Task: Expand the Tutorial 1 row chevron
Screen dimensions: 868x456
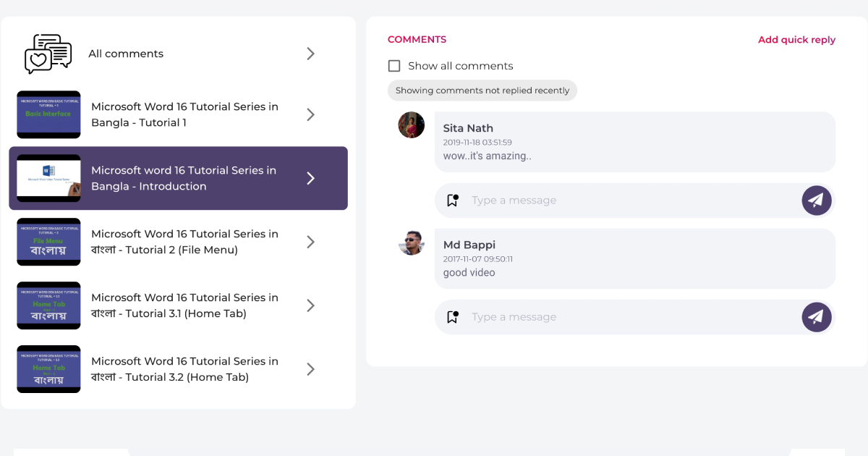Action: 310,114
